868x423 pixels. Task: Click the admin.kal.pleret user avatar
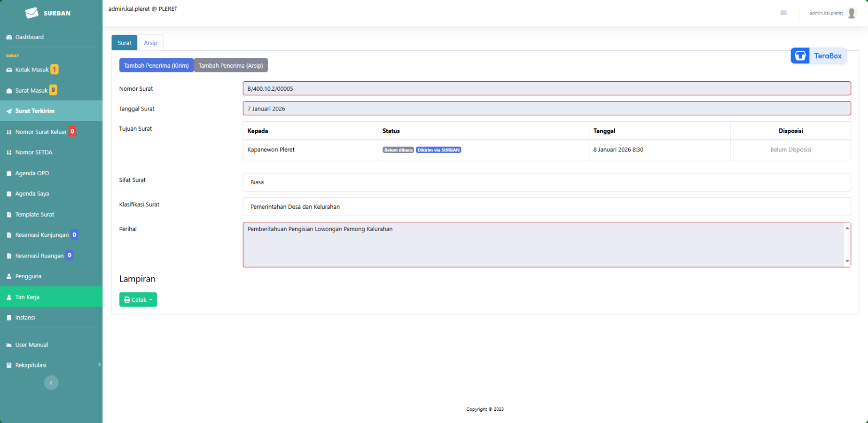pyautogui.click(x=851, y=13)
